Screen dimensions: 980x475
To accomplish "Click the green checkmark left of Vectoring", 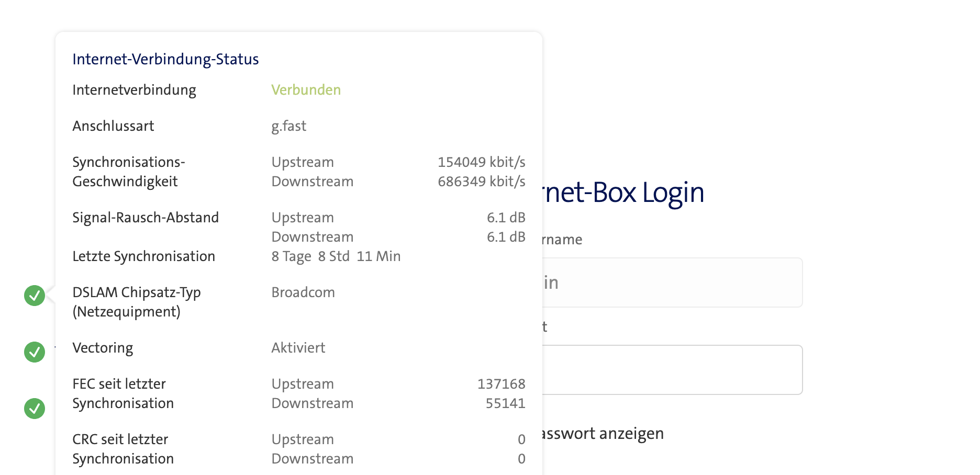I will click(x=35, y=352).
